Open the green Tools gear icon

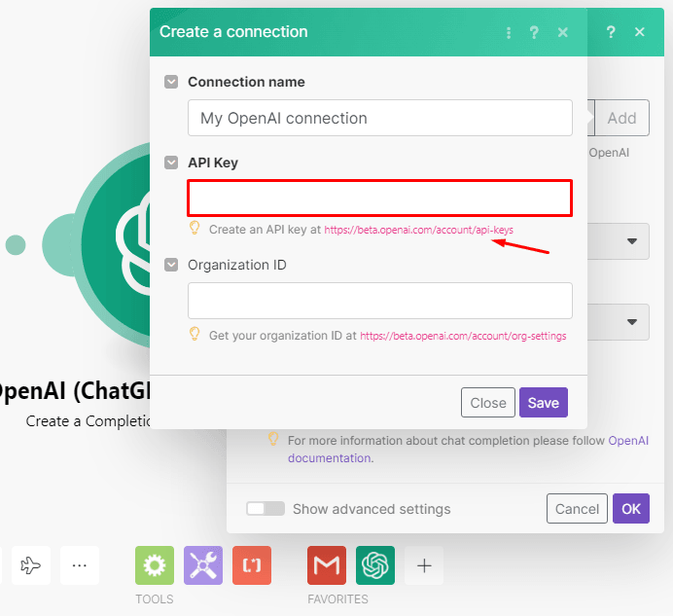[x=155, y=565]
